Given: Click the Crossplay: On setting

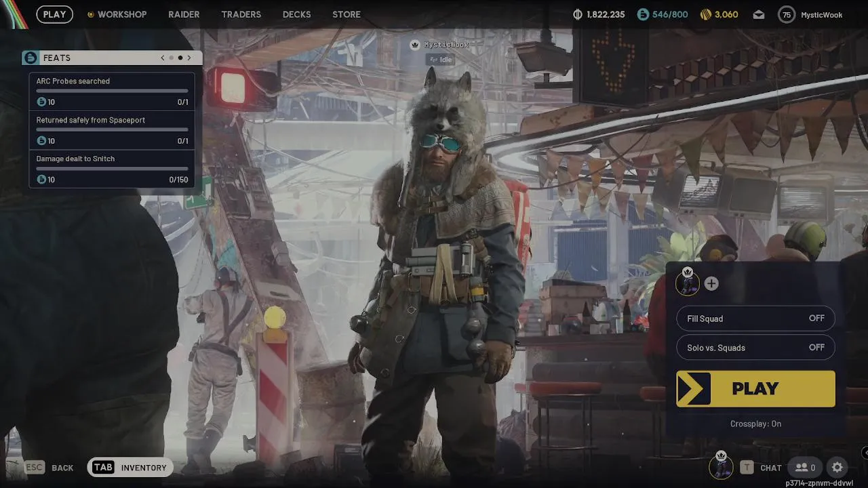Looking at the screenshot, I should click(755, 424).
